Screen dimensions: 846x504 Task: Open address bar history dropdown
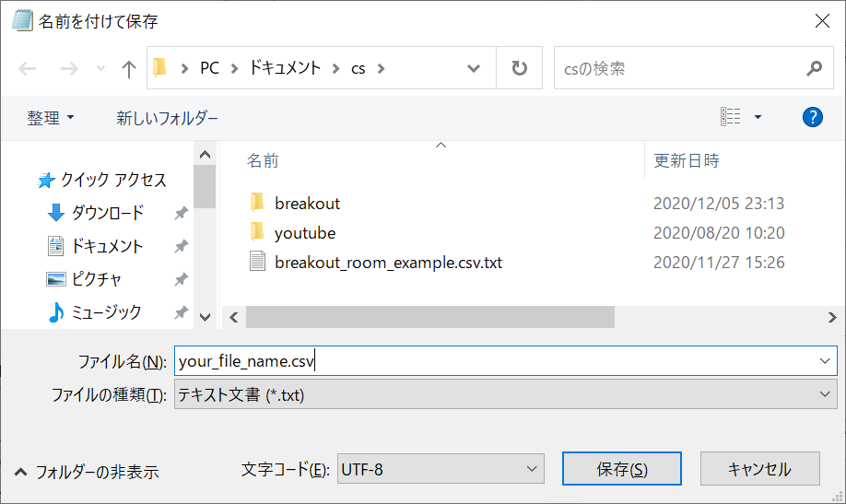(473, 68)
